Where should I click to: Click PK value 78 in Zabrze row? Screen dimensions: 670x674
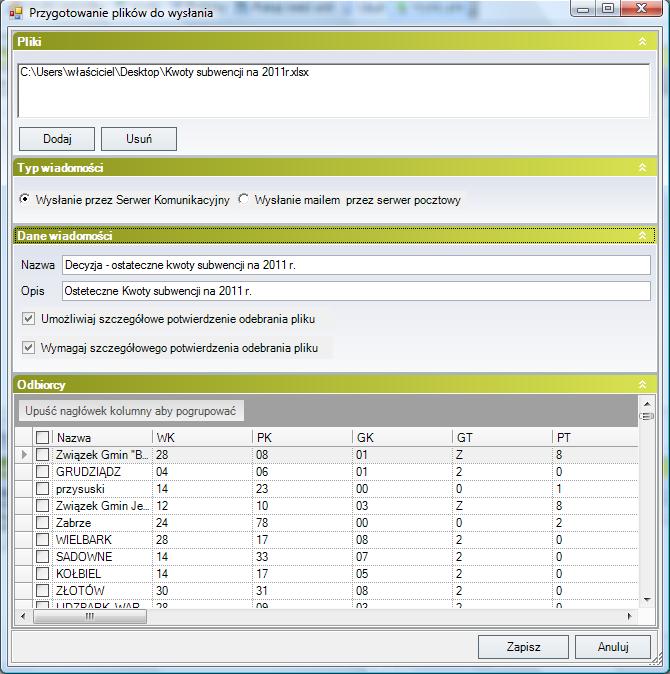pyautogui.click(x=303, y=523)
